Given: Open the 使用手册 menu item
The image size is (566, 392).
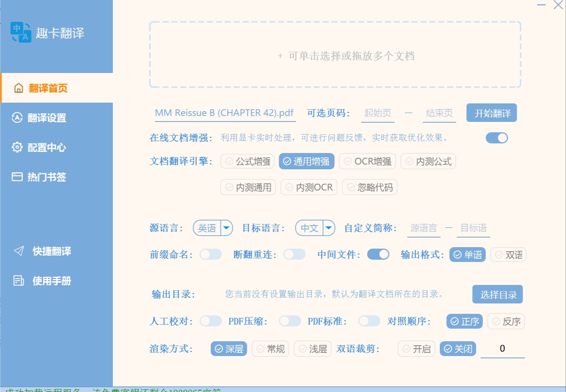Looking at the screenshot, I should (x=57, y=280).
